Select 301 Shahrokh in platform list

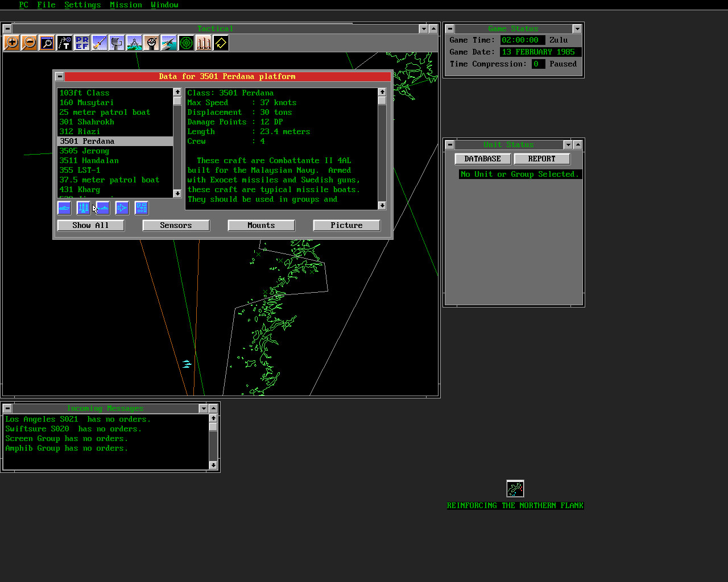115,122
